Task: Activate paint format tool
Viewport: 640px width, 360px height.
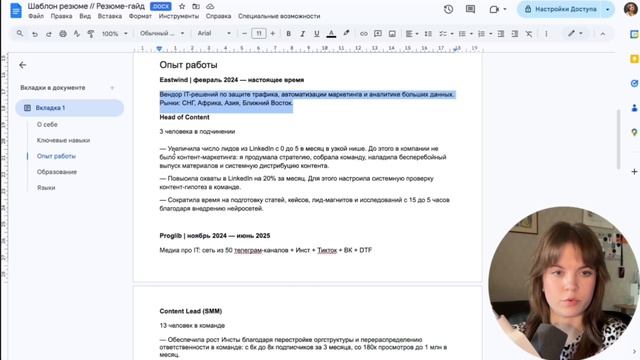Action: click(91, 34)
